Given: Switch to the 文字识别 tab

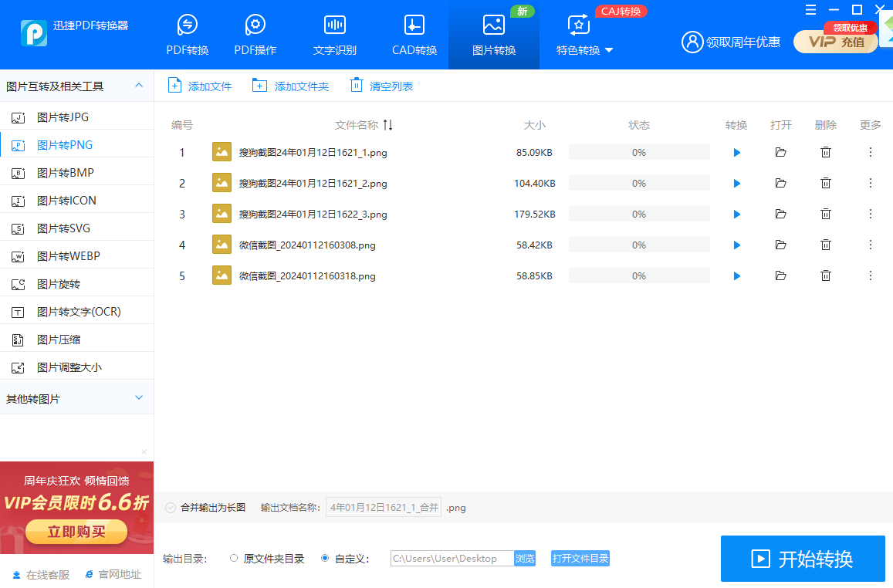Looking at the screenshot, I should 335,35.
